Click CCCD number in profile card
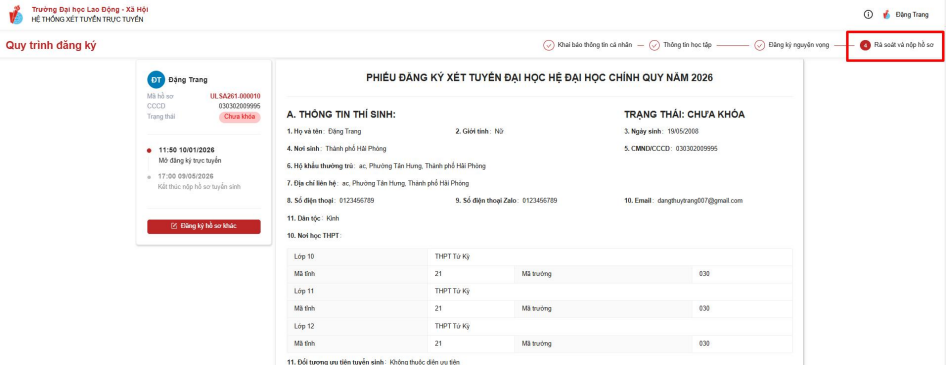 pos(239,106)
